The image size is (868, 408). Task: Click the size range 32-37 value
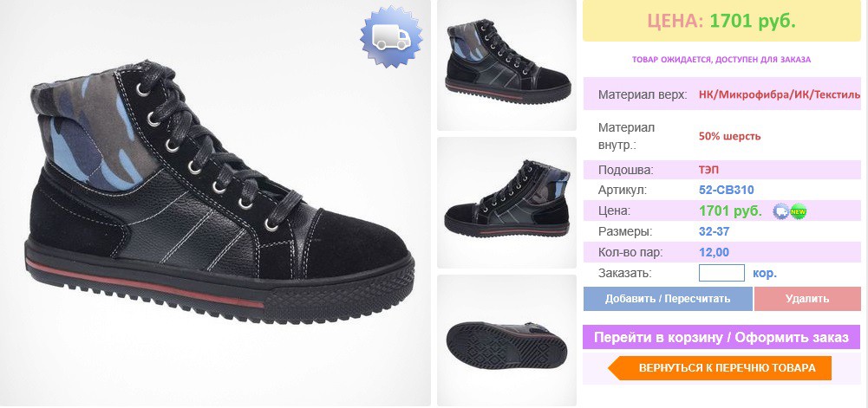click(715, 231)
